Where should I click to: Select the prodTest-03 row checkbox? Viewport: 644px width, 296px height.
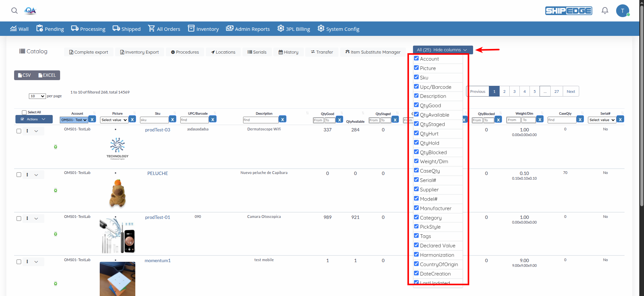click(x=19, y=131)
